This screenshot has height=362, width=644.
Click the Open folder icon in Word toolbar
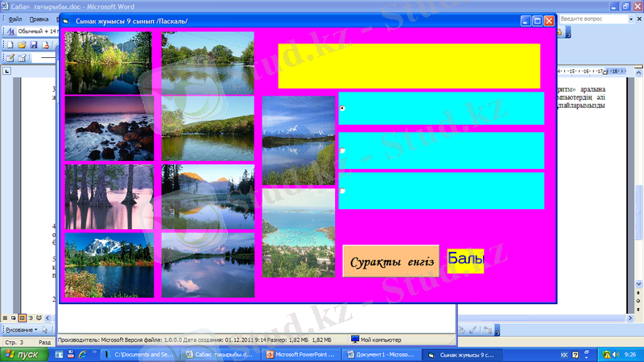point(22,45)
